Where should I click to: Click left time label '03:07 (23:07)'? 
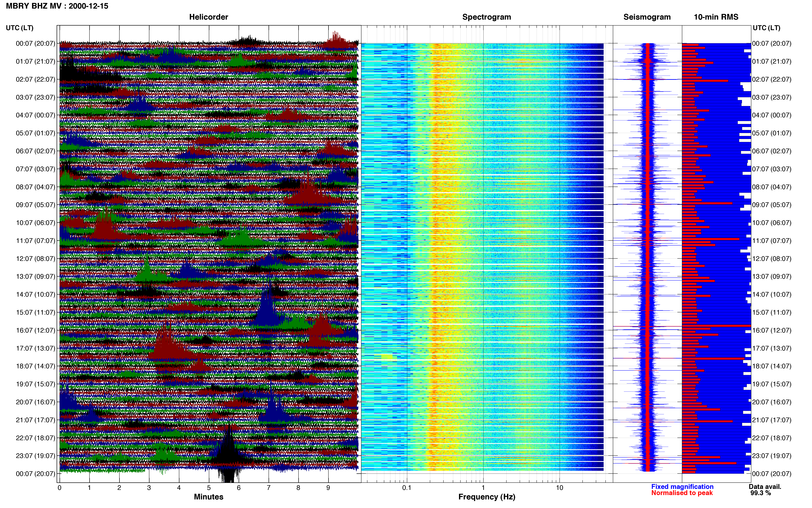click(36, 97)
